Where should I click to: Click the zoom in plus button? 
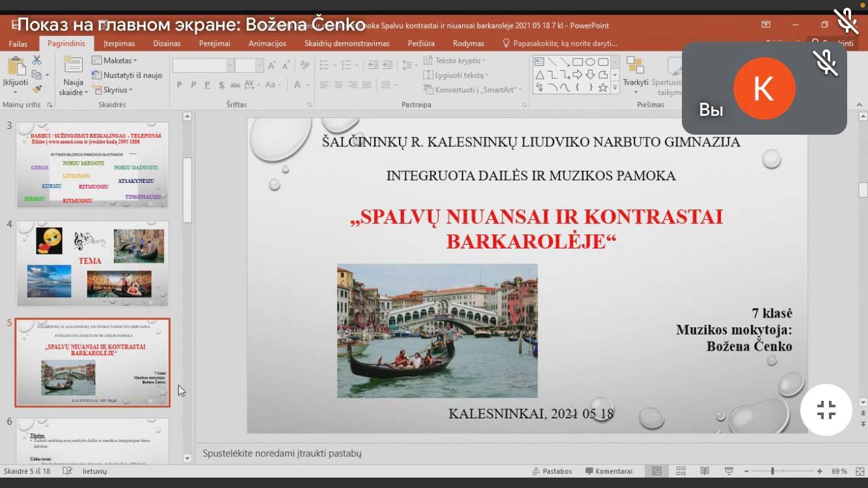click(820, 471)
